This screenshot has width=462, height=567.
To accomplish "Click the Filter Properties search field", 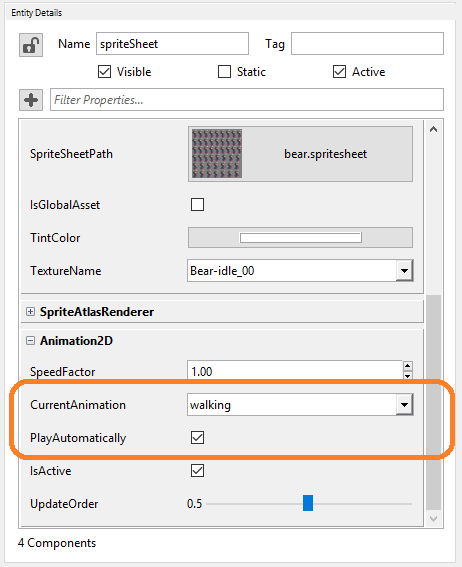I will [247, 99].
